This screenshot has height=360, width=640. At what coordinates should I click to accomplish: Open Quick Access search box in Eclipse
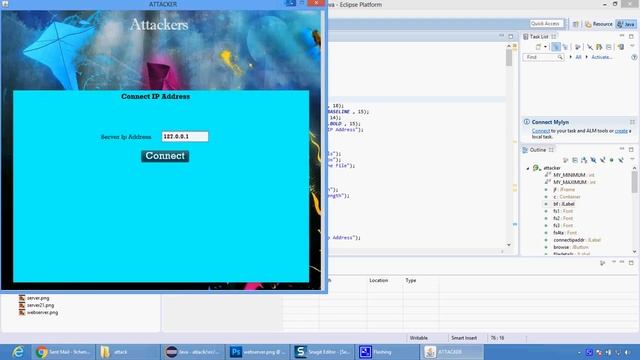tap(546, 24)
